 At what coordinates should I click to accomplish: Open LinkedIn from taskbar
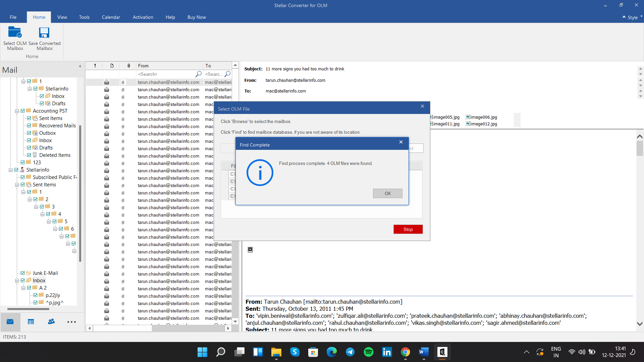pos(387,352)
